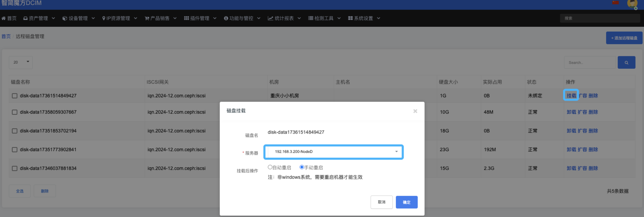Click 删除 for disk-data17358059307667
Viewport: 644px width, 217px height.
pyautogui.click(x=593, y=112)
